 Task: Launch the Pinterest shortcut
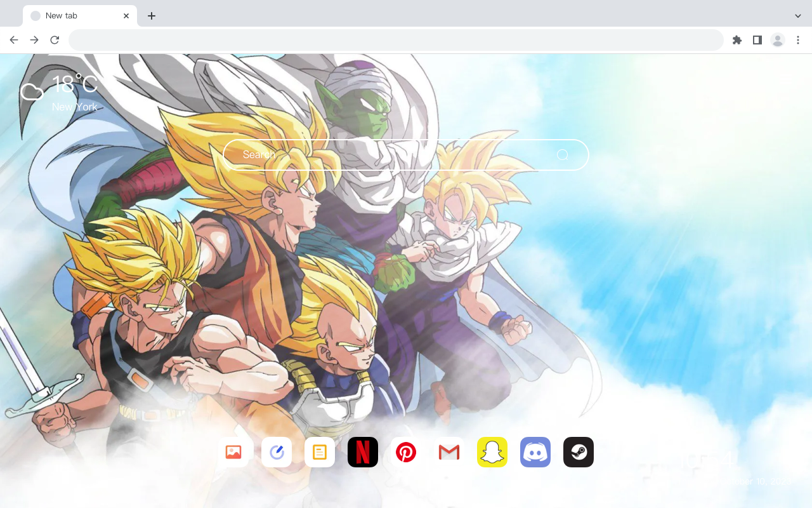(x=406, y=452)
